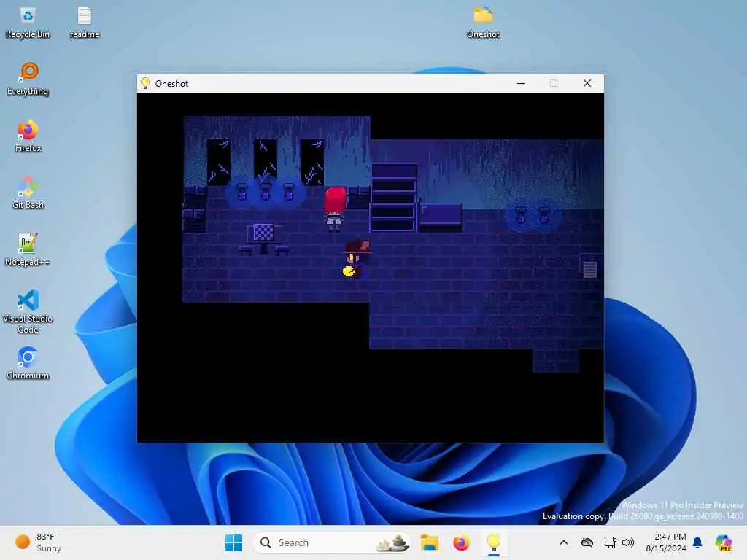Click the red-haired character in the game
This screenshot has width=747, height=560.
tap(334, 209)
